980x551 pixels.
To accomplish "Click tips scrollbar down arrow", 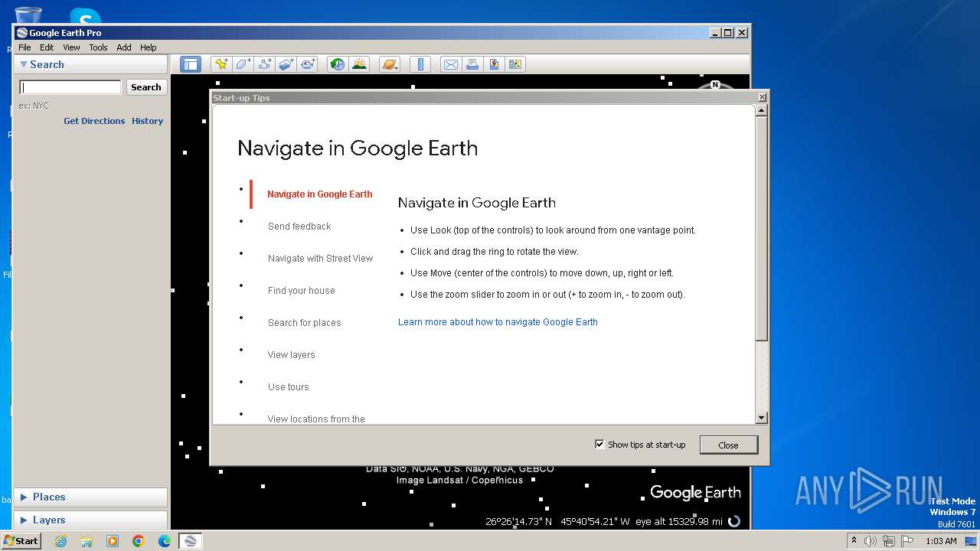I will click(761, 418).
